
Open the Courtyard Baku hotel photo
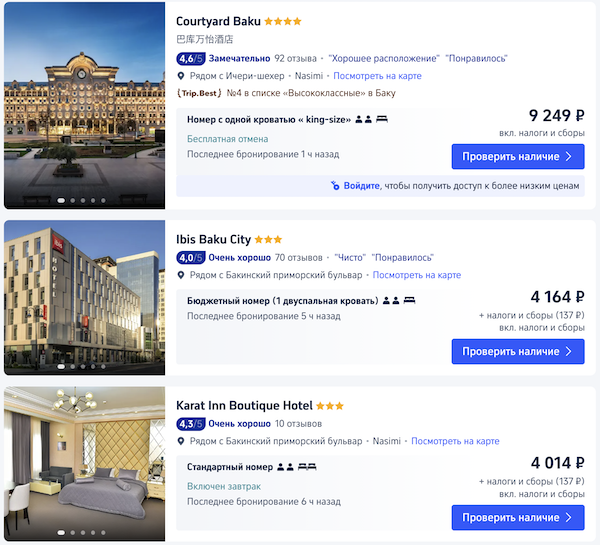pyautogui.click(x=84, y=105)
